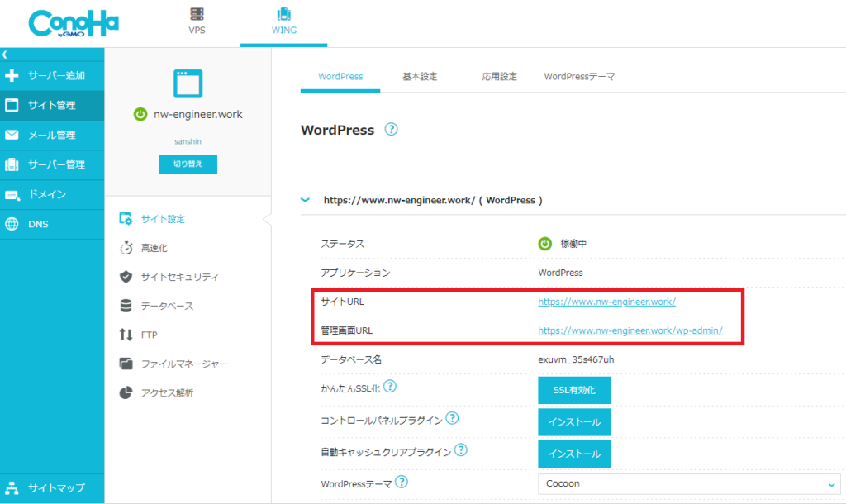Select ファイルマネージャー in the submenu
This screenshot has width=846, height=504.
click(184, 364)
